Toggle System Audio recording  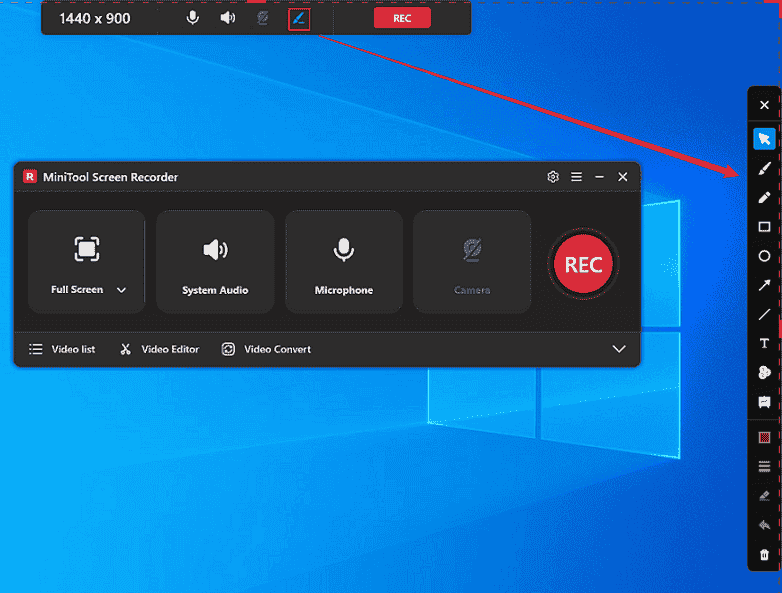coord(215,262)
